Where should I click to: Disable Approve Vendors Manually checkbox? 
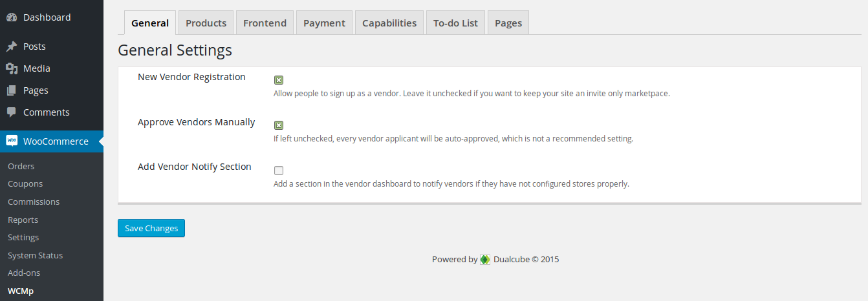pos(279,125)
